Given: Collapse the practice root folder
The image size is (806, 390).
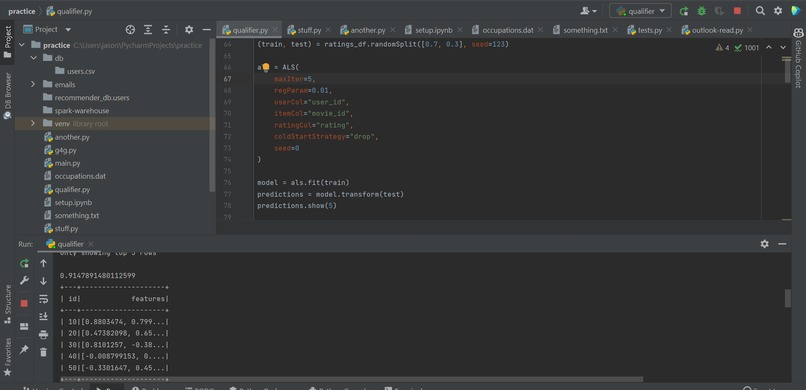Looking at the screenshot, I should (22, 45).
